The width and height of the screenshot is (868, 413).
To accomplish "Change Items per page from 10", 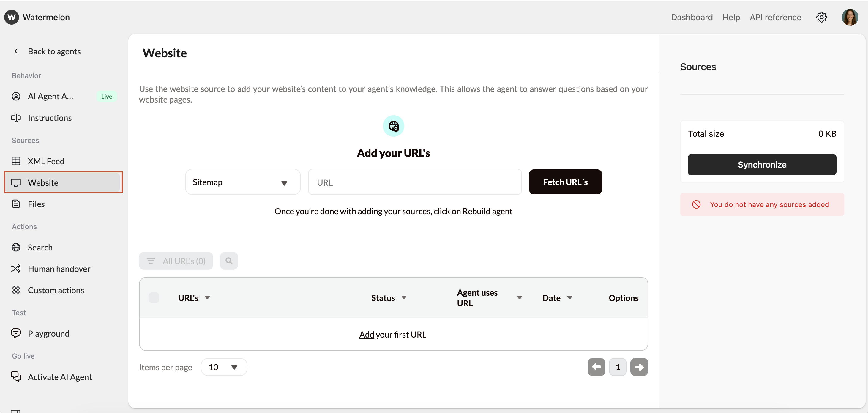I will [223, 367].
